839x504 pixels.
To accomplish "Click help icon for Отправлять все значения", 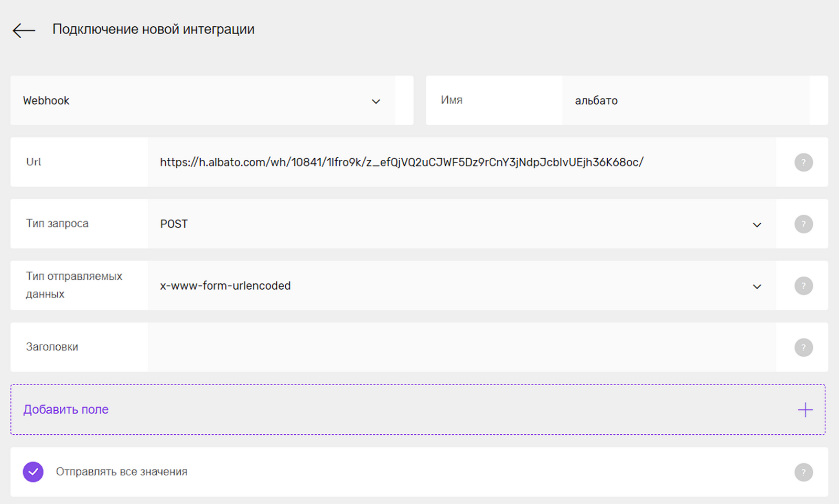I will pos(803,472).
